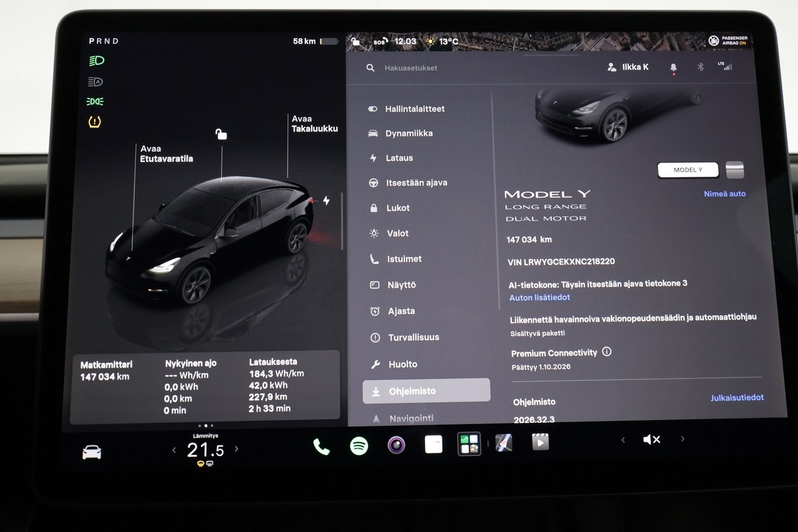Image resolution: width=798 pixels, height=532 pixels.
Task: Tap the passenger airbag indicator
Action: (728, 40)
